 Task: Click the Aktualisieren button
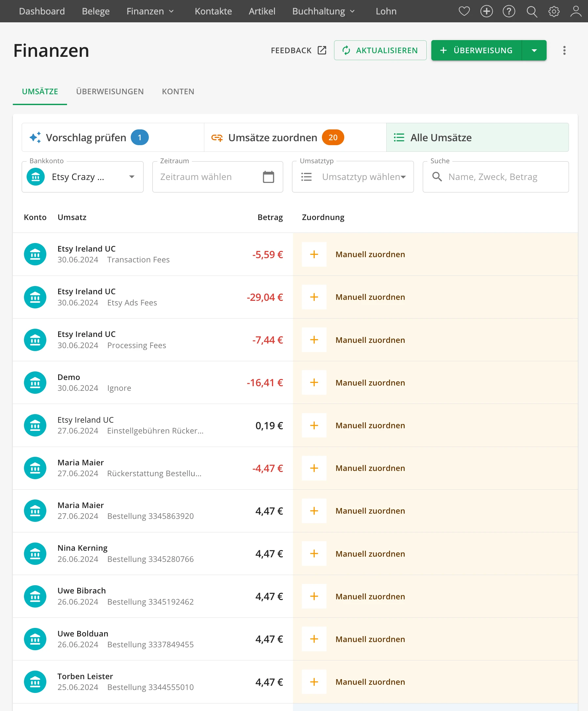pos(380,51)
